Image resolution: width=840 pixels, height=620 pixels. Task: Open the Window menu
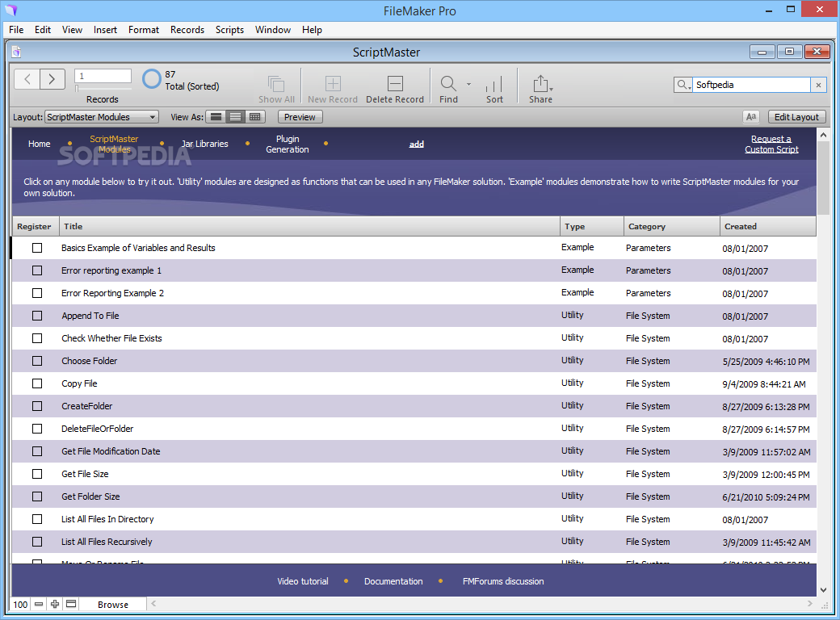pyautogui.click(x=273, y=29)
